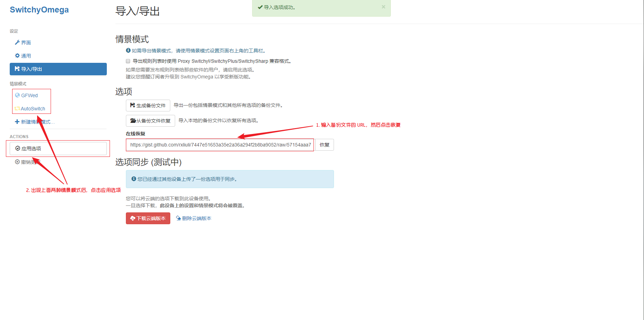This screenshot has width=644, height=320.
Task: Dismiss the 导入选项成功 notification
Action: (x=384, y=7)
